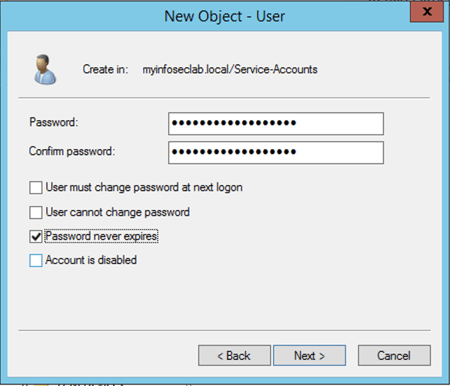The image size is (450, 386).
Task: Click the Account is disabled label text
Action: (x=91, y=260)
